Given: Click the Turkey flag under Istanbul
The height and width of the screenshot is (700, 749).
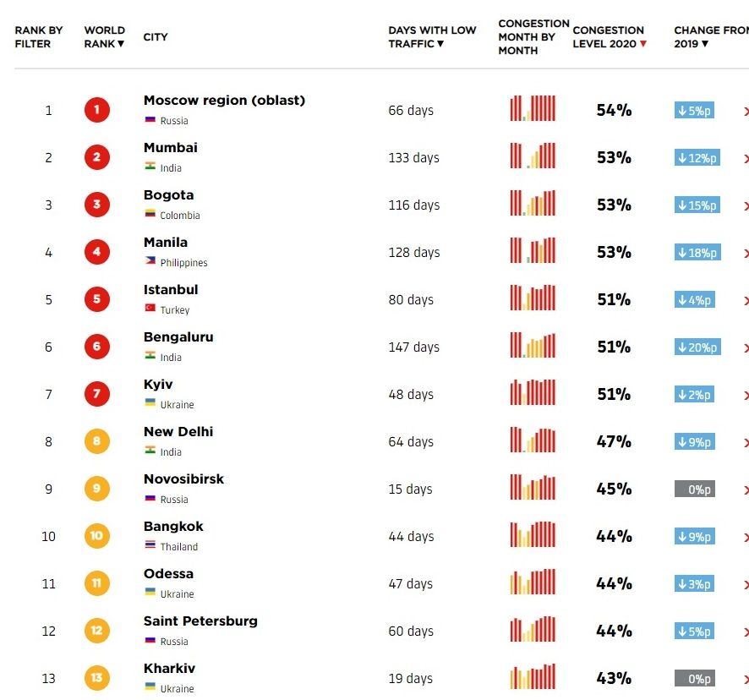Looking at the screenshot, I should [x=150, y=309].
